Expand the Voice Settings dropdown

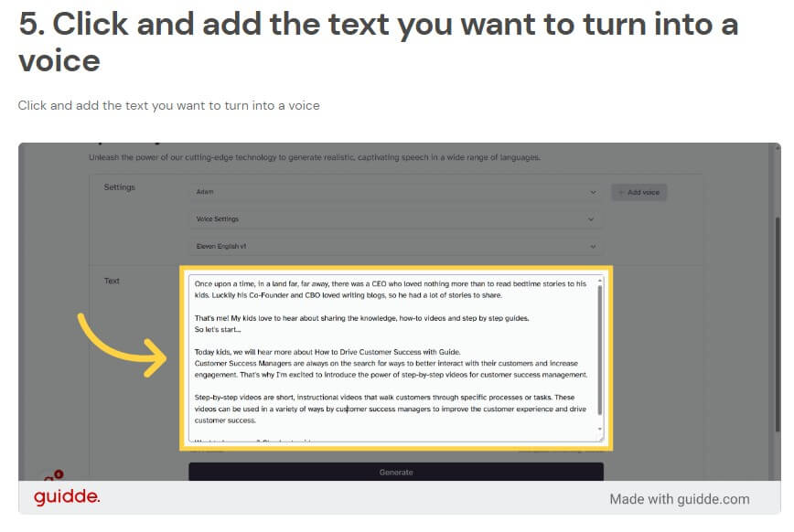(396, 219)
